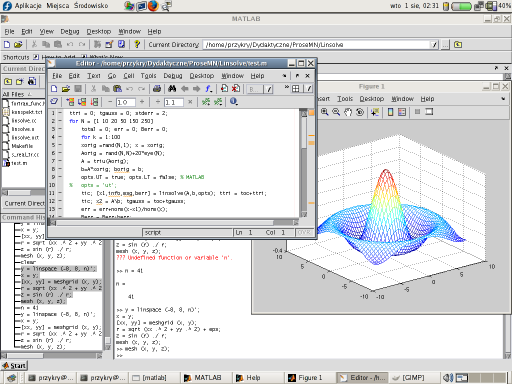Click Zoom Out icon in Figure 1 toolbar
Viewport: 512px width, 384px height.
click(336, 112)
